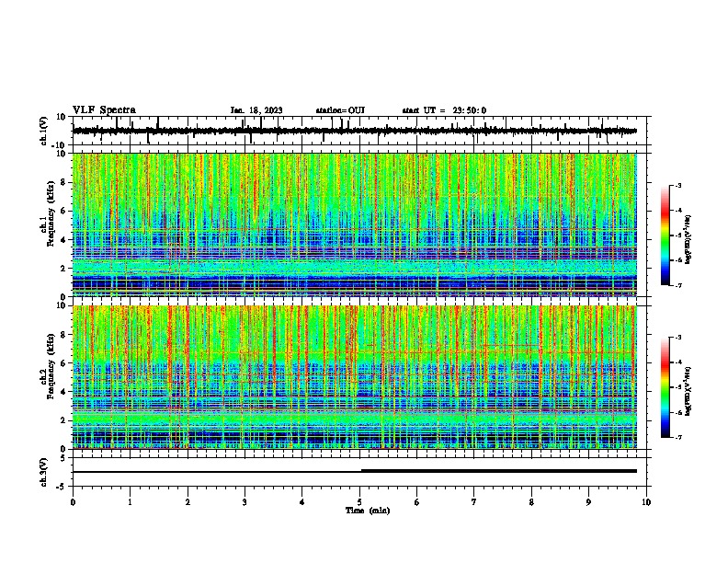
Task: Click the ch.3 step change at five minutes
Action: coord(361,471)
